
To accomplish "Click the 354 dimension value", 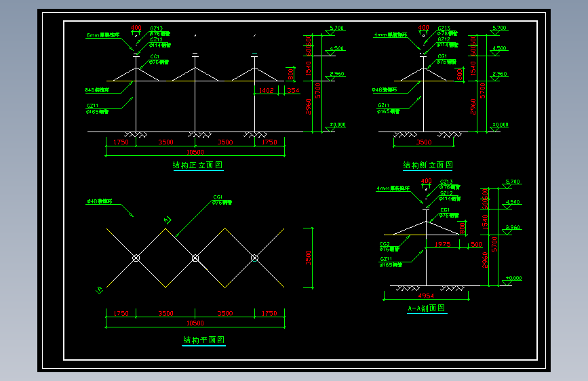I will click(x=293, y=90).
